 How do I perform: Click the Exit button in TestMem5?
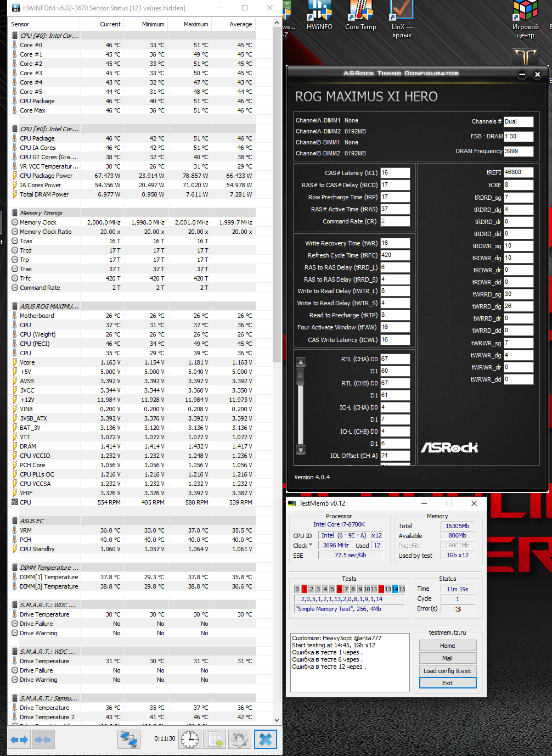tap(448, 683)
